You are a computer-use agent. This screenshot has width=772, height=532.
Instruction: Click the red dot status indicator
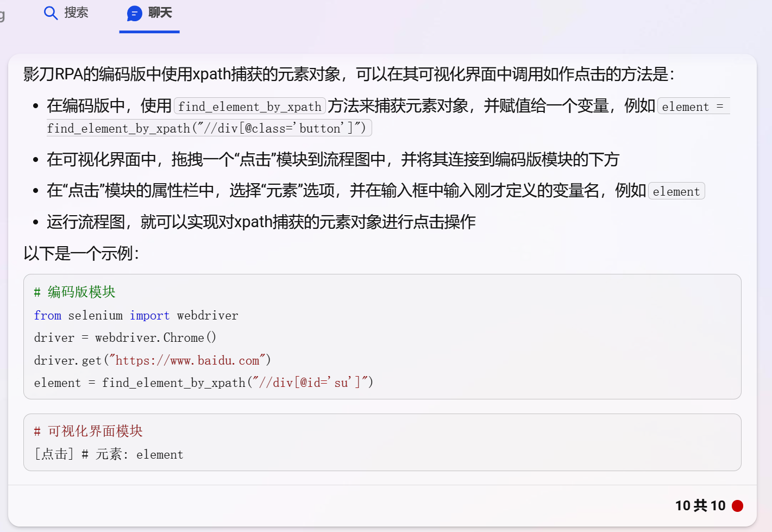[x=737, y=506]
